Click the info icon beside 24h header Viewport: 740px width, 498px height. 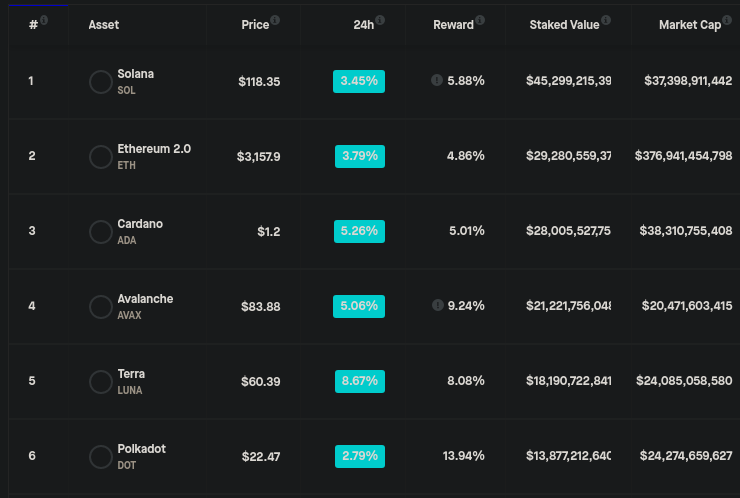tap(380, 20)
